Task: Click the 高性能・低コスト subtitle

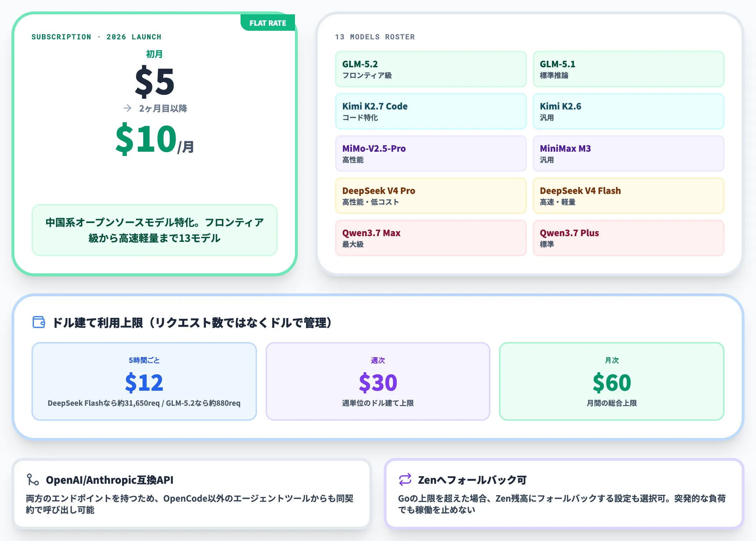Action: [370, 202]
